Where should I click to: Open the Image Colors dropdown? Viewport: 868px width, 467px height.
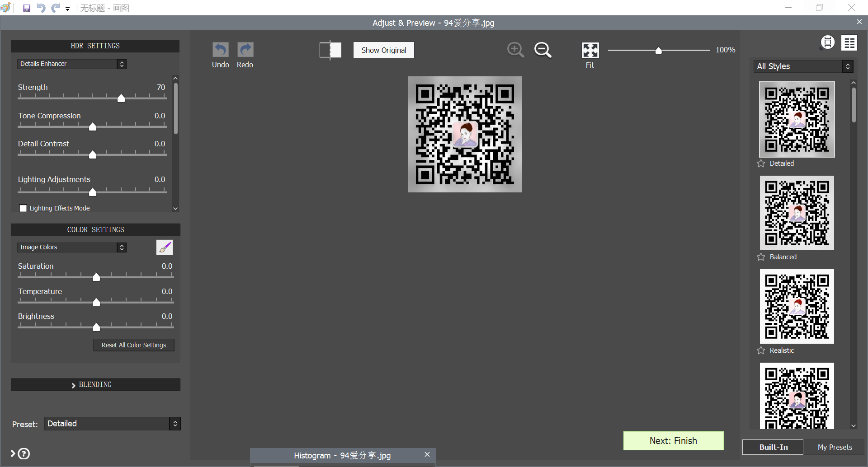pyautogui.click(x=72, y=247)
